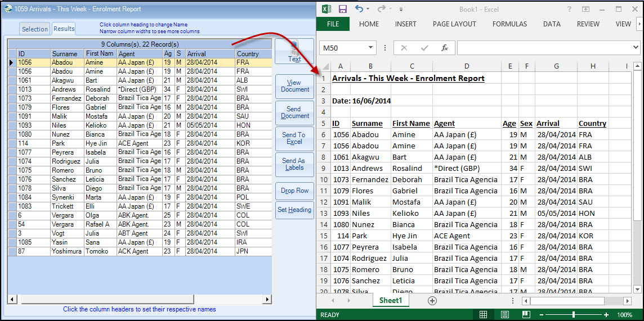Image resolution: width=644 pixels, height=321 pixels.
Task: Click Excel cell containing ACE Agent
Action: point(467,236)
